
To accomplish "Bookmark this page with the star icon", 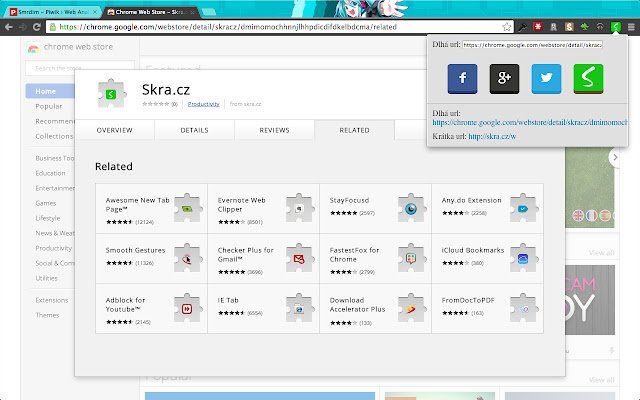I will [507, 27].
